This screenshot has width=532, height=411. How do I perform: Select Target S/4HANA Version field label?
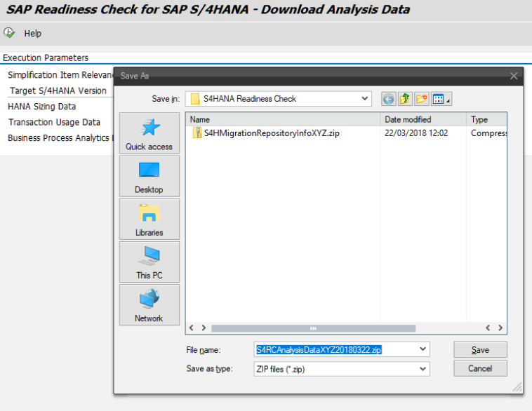pyautogui.click(x=58, y=91)
